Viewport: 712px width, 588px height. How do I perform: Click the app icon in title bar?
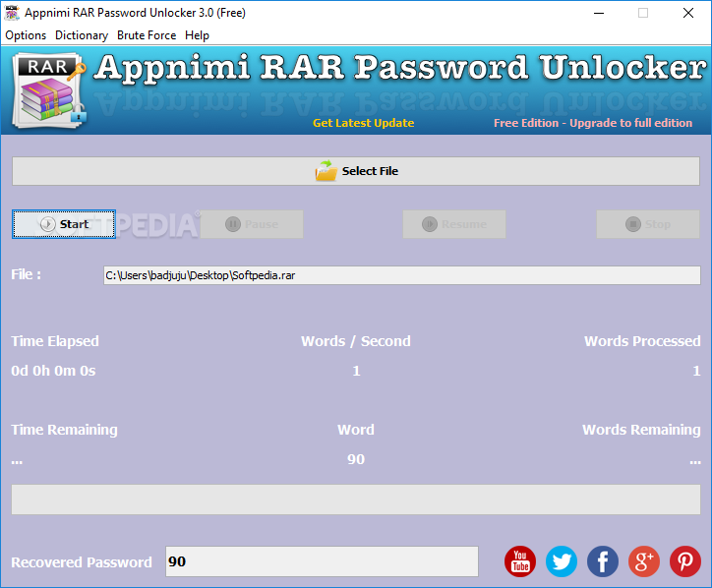pyautogui.click(x=12, y=13)
